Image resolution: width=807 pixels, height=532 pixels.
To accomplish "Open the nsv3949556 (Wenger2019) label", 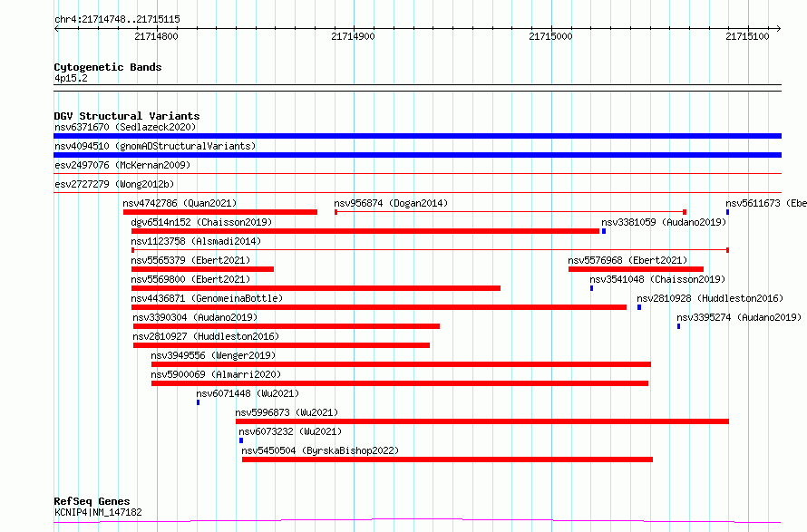I will click(213, 355).
